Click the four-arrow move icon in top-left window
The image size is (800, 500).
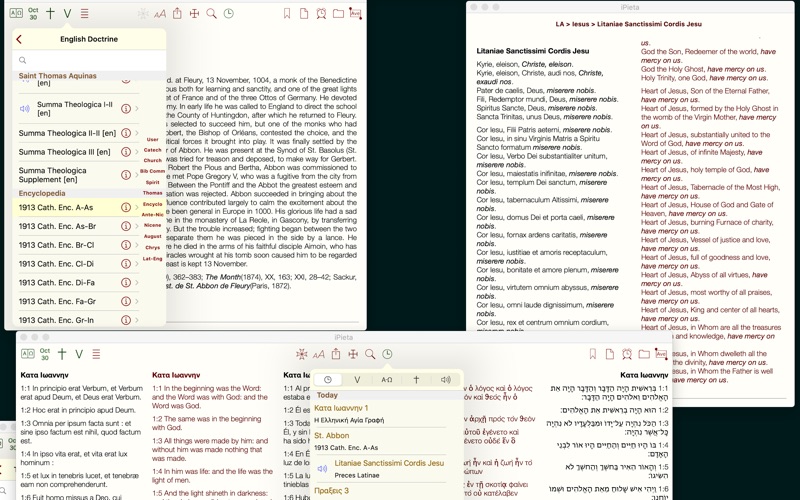(x=194, y=14)
